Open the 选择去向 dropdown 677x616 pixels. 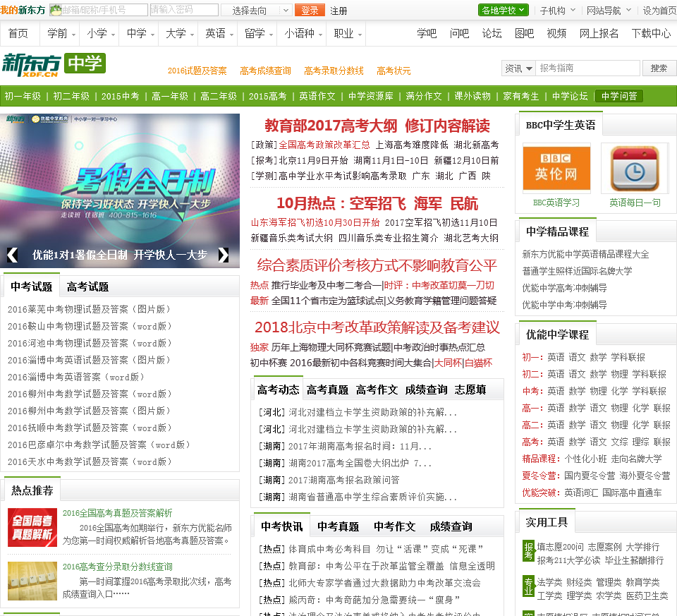coord(257,11)
